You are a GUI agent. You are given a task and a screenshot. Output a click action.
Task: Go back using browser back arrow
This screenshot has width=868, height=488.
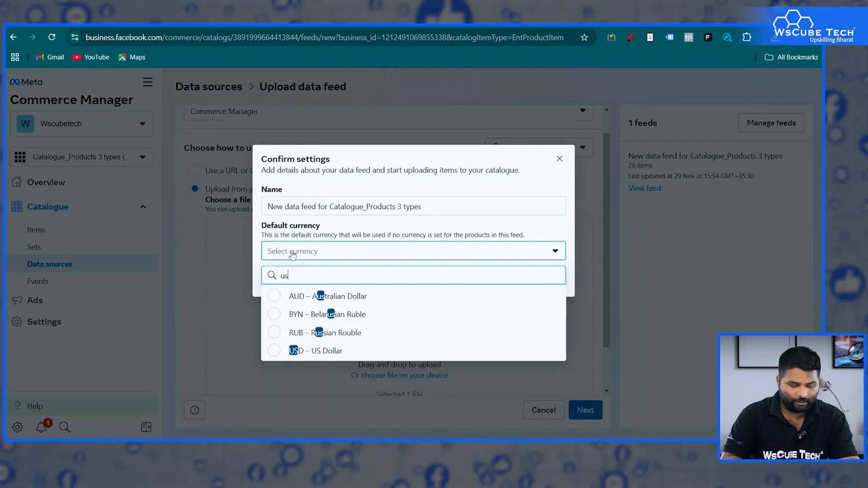tap(13, 38)
